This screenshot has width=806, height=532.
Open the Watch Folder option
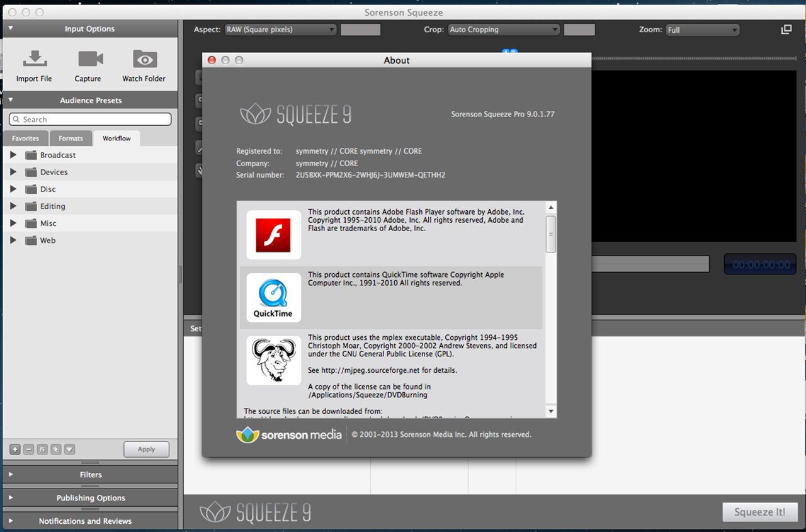point(145,59)
